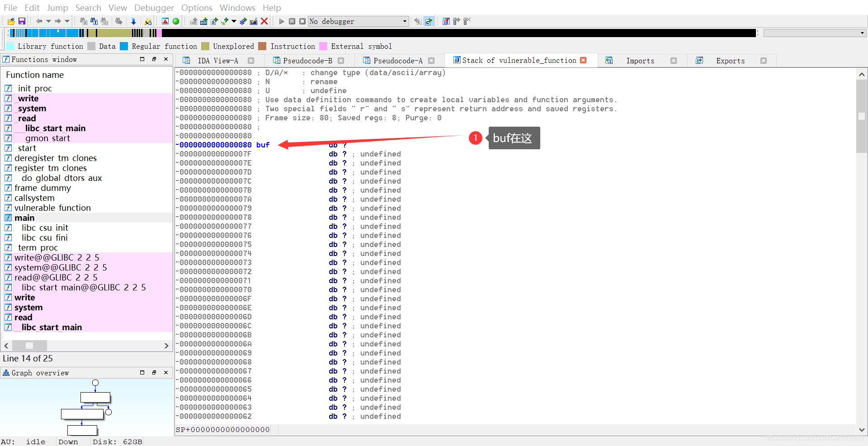
Task: Select main in the Functions list
Action: [24, 218]
